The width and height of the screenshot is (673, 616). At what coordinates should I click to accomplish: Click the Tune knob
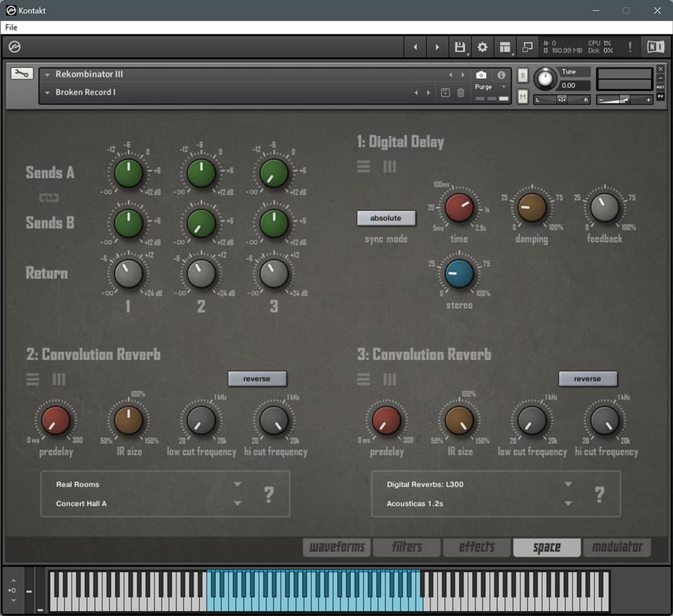[545, 79]
